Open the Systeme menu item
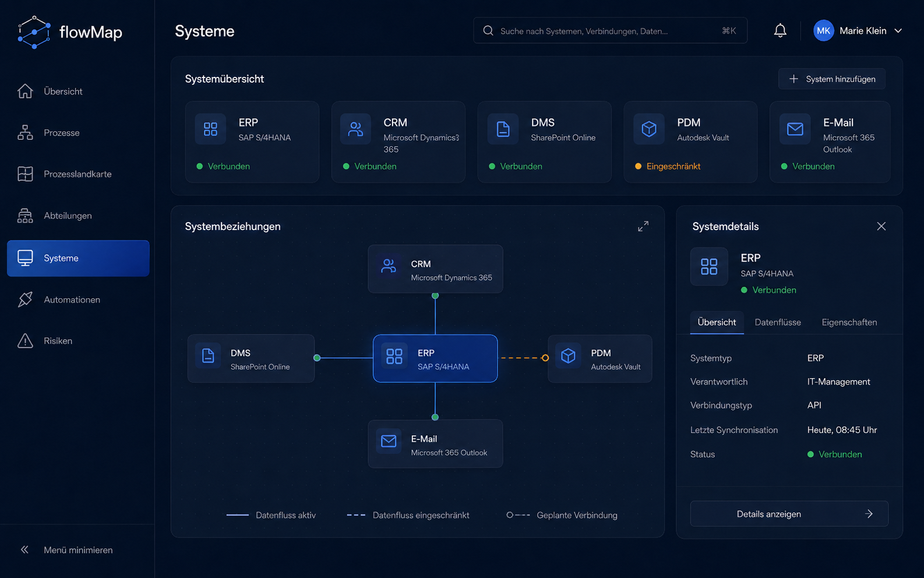The image size is (924, 578). (78, 258)
